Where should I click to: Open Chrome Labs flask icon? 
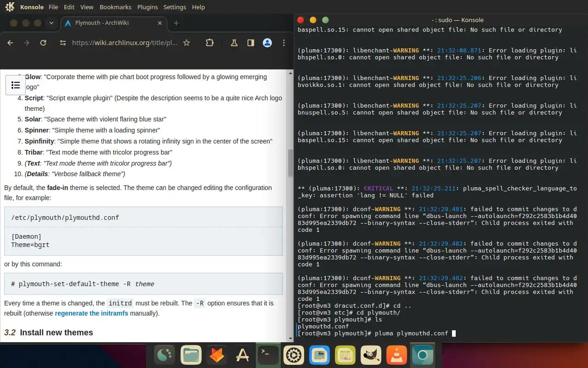234,43
